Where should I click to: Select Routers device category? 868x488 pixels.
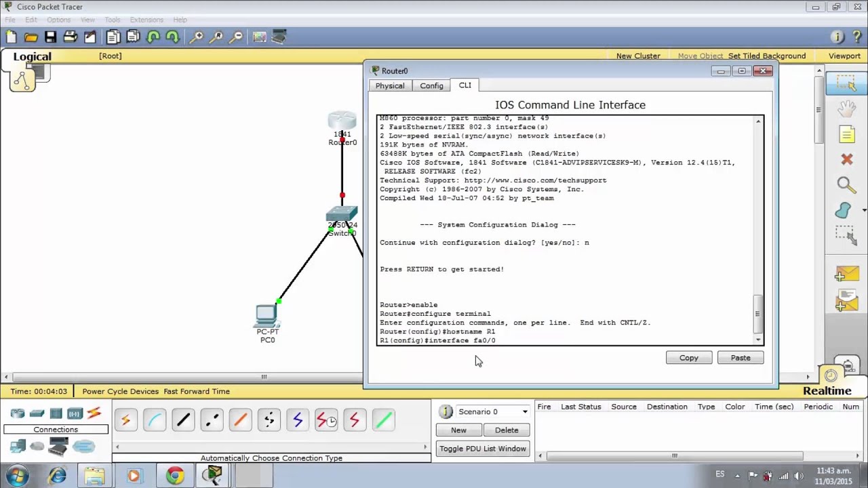18,413
